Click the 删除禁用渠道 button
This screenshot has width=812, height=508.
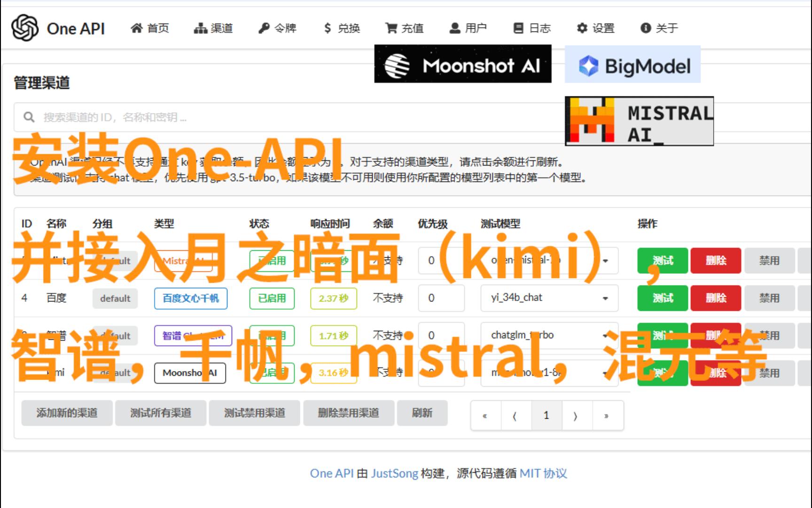[348, 413]
